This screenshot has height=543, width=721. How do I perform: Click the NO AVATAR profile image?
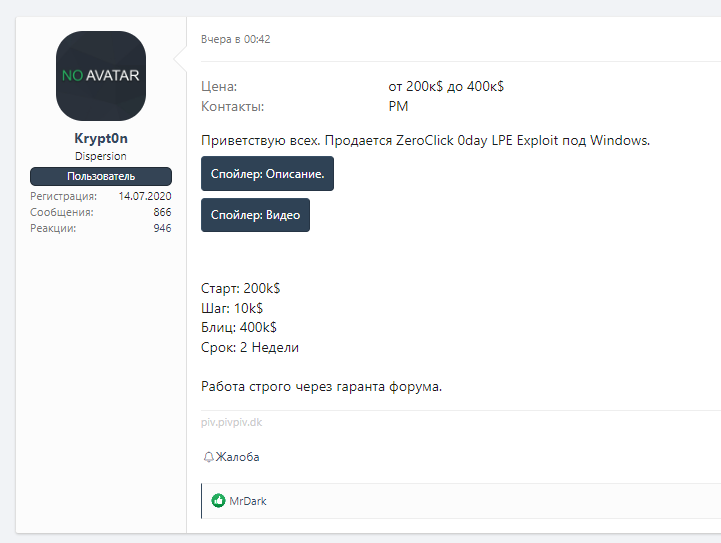(100, 76)
